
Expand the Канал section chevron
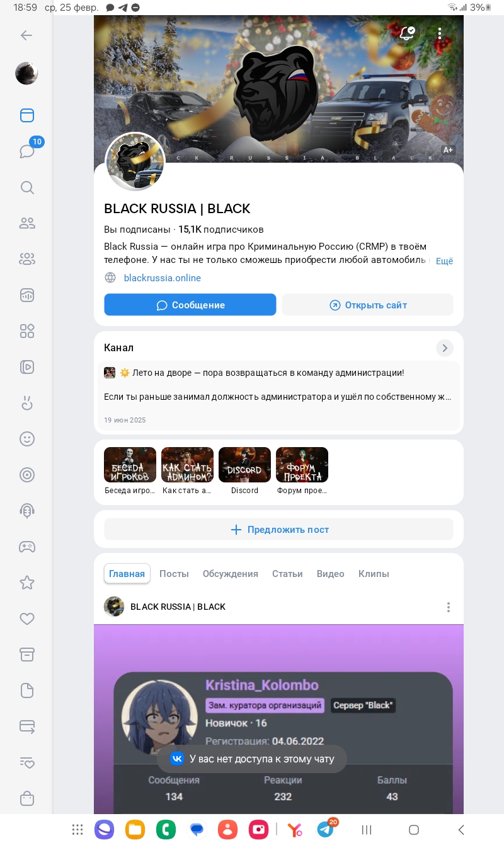[445, 348]
